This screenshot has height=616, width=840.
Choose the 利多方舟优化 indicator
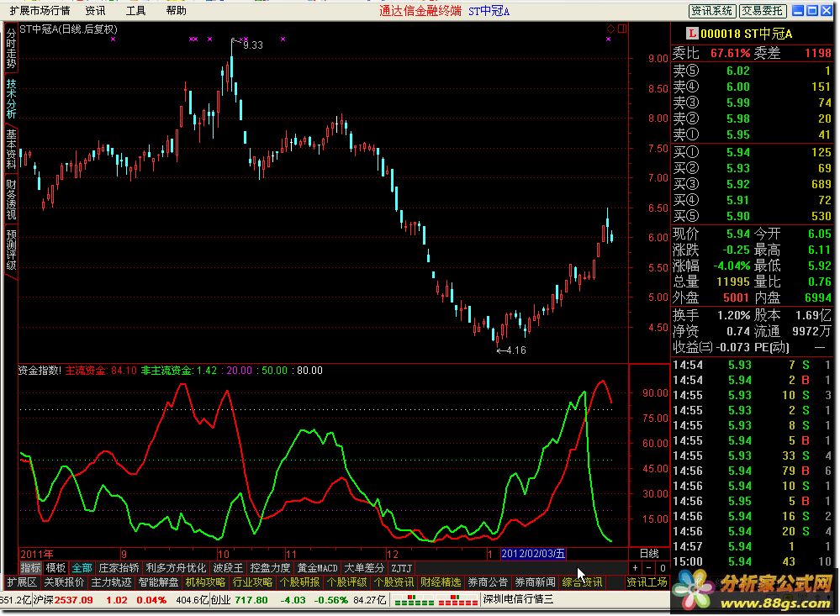coord(176,568)
